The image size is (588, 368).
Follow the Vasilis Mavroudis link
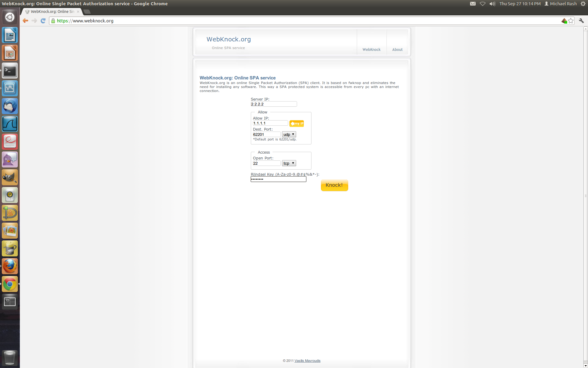[307, 361]
